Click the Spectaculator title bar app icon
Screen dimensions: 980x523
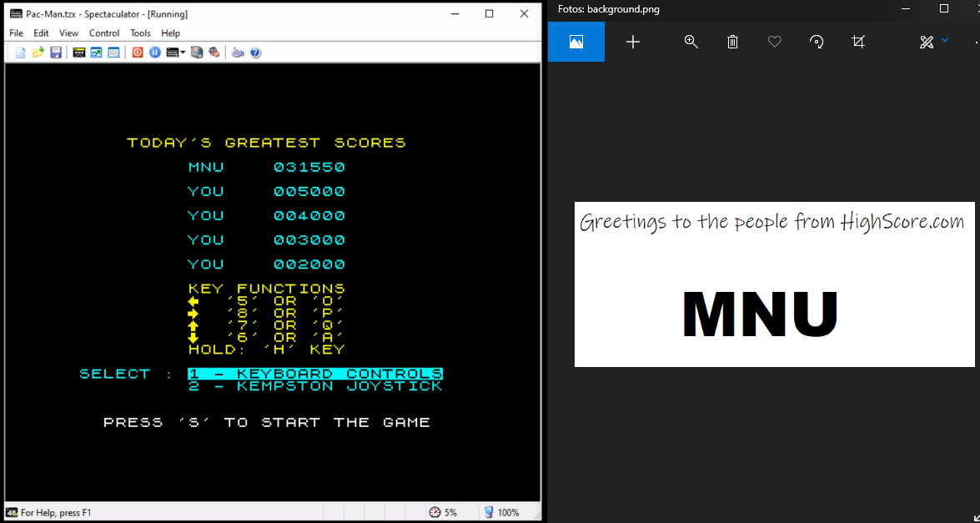[x=15, y=13]
